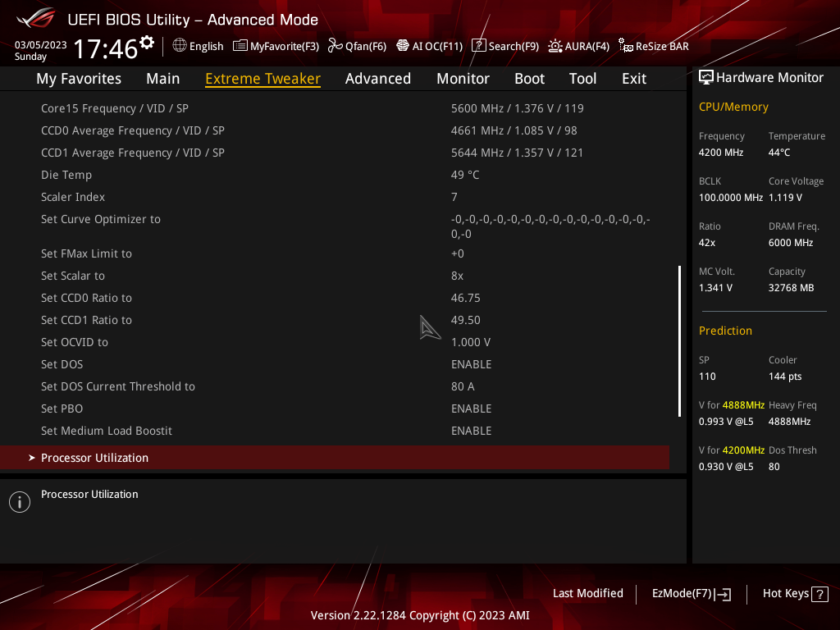Click the vertical scrollbar thumb
The height and width of the screenshot is (630, 840).
point(679,340)
